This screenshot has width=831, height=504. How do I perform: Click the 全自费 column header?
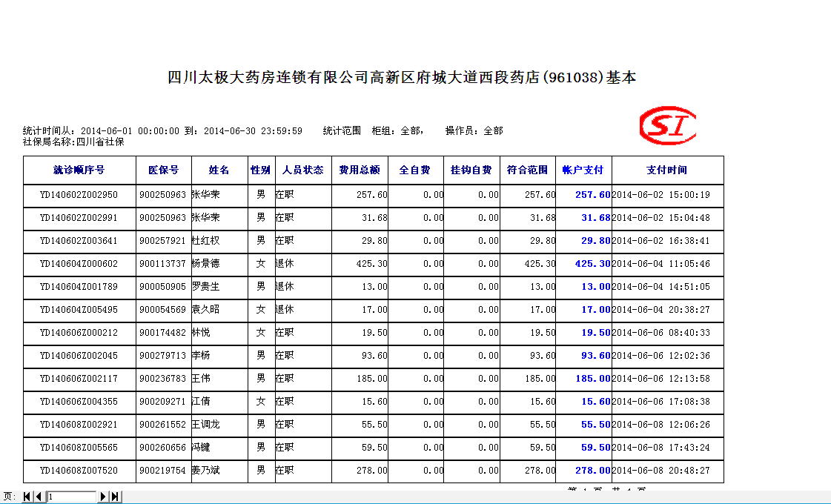click(x=415, y=170)
